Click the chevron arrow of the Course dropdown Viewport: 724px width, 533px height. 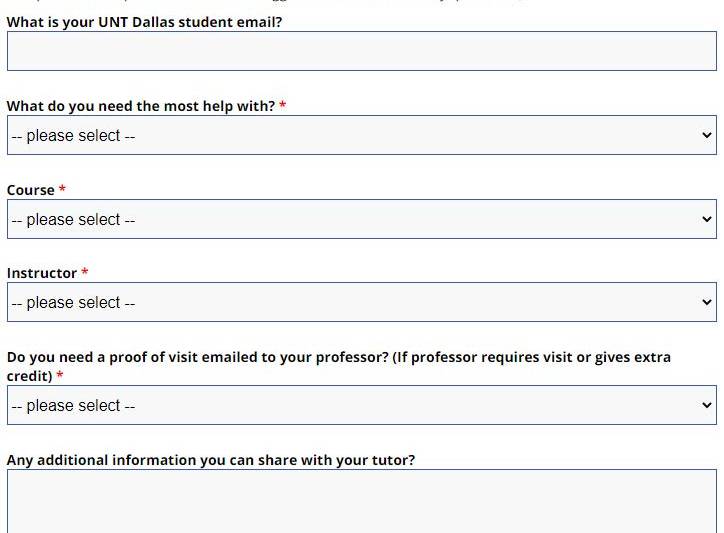click(x=707, y=219)
